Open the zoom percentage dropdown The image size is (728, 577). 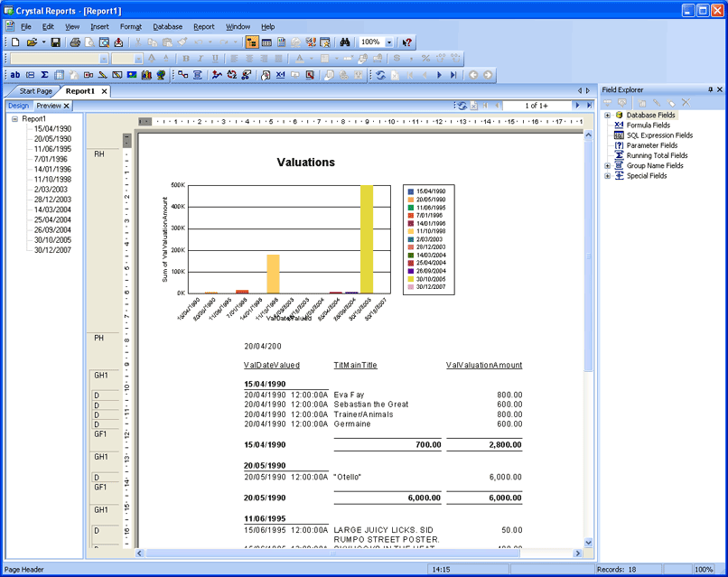[389, 42]
